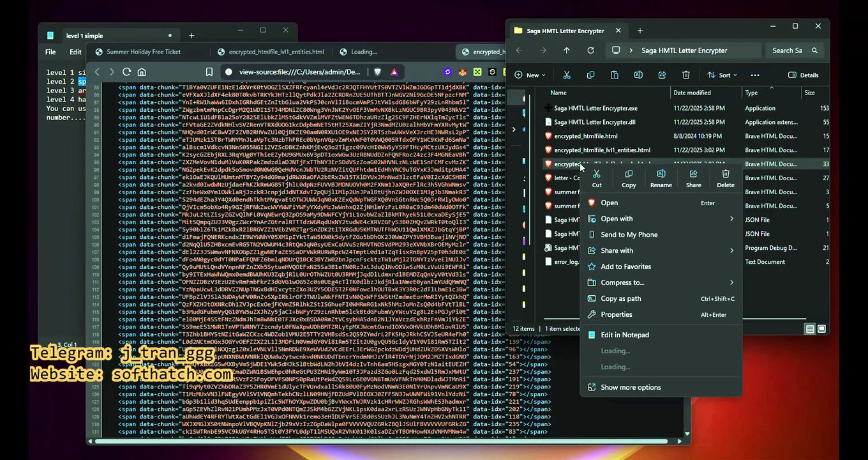Image resolution: width=868 pixels, height=460 pixels.
Task: Reload the browser page
Action: pyautogui.click(x=126, y=72)
